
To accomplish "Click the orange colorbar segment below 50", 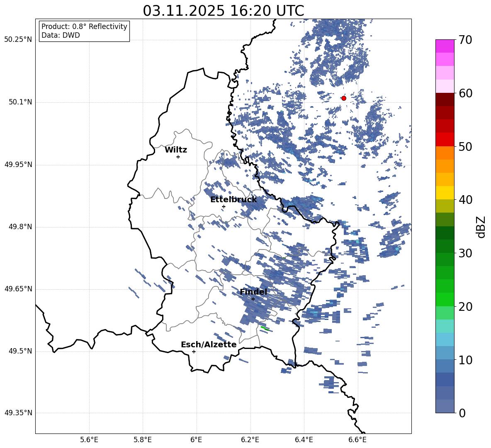I will (x=445, y=153).
